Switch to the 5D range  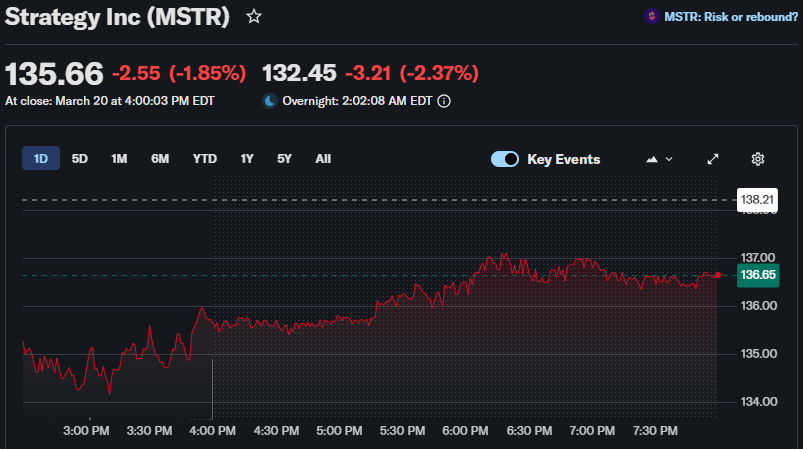[x=80, y=159]
